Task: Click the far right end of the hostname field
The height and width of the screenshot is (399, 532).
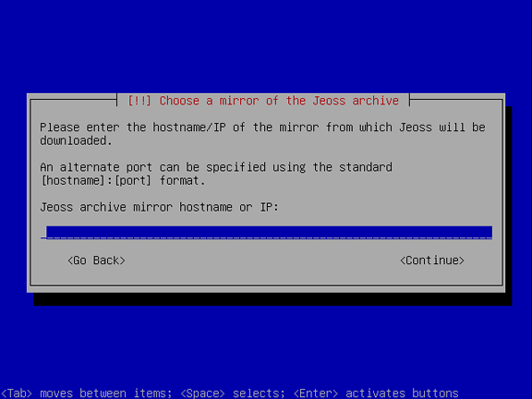Action: tap(489, 233)
